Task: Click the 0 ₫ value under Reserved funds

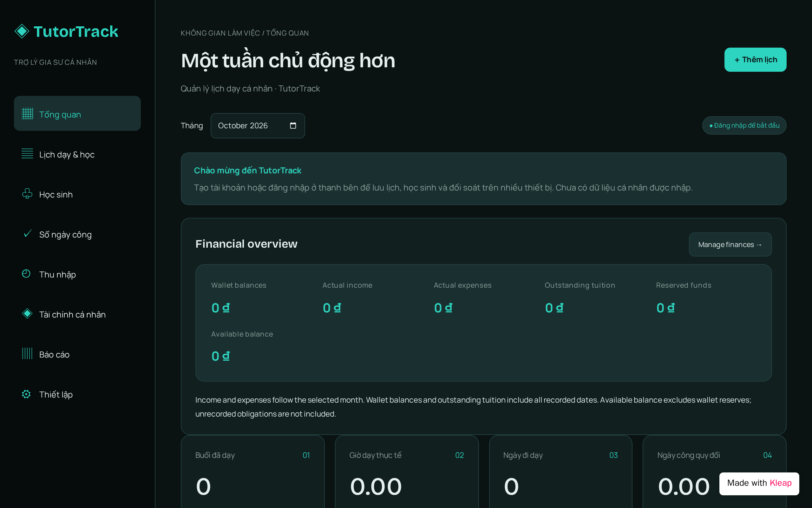Action: click(665, 308)
